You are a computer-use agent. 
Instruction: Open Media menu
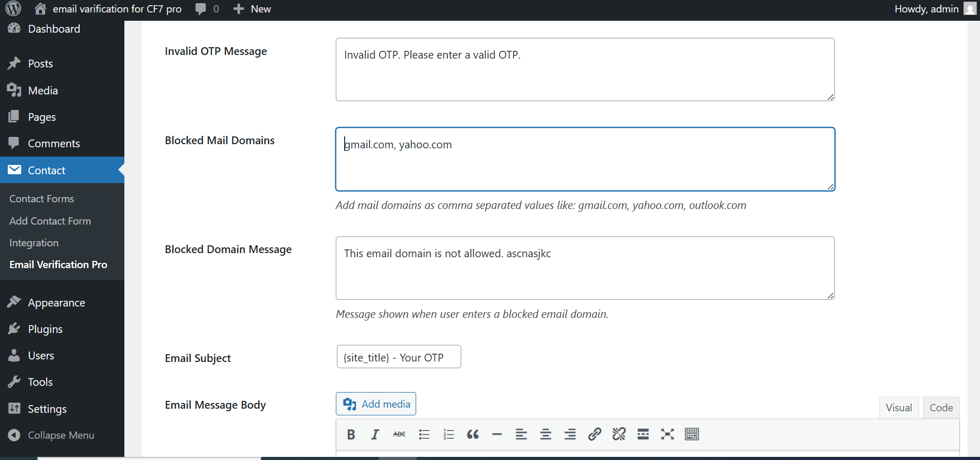(x=62, y=91)
